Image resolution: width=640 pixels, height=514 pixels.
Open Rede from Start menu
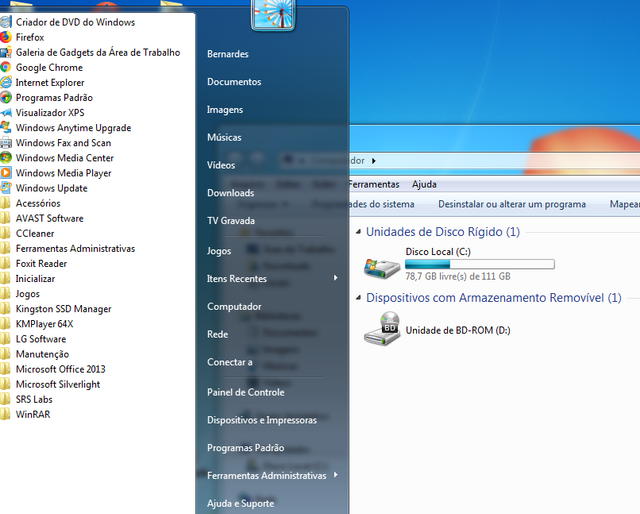(217, 334)
